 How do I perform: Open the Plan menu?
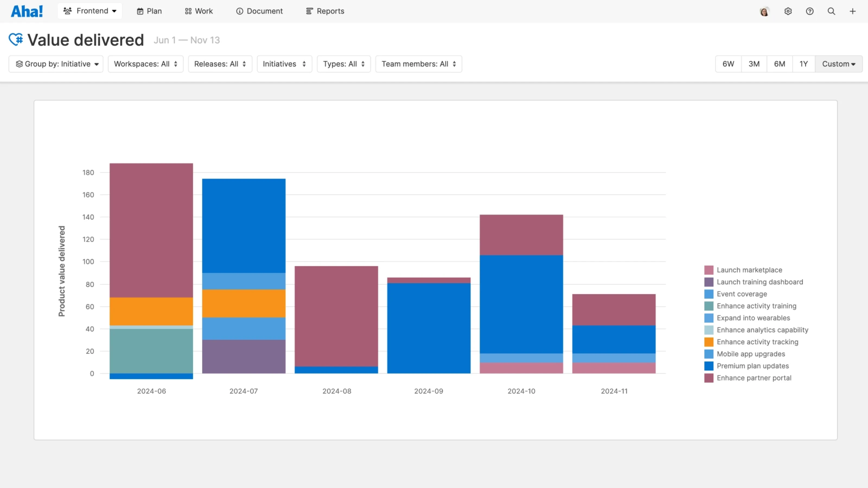149,11
